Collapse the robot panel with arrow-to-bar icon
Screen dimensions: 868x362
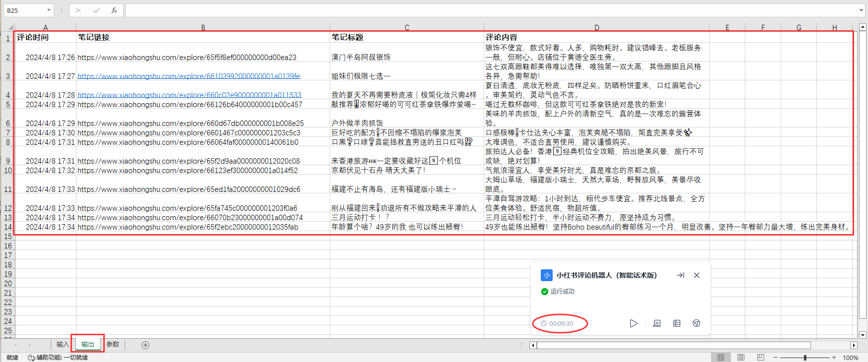pyautogui.click(x=680, y=275)
